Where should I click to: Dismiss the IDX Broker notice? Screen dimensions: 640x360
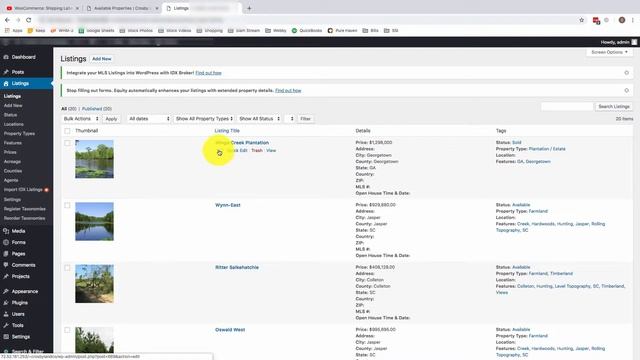[627, 73]
